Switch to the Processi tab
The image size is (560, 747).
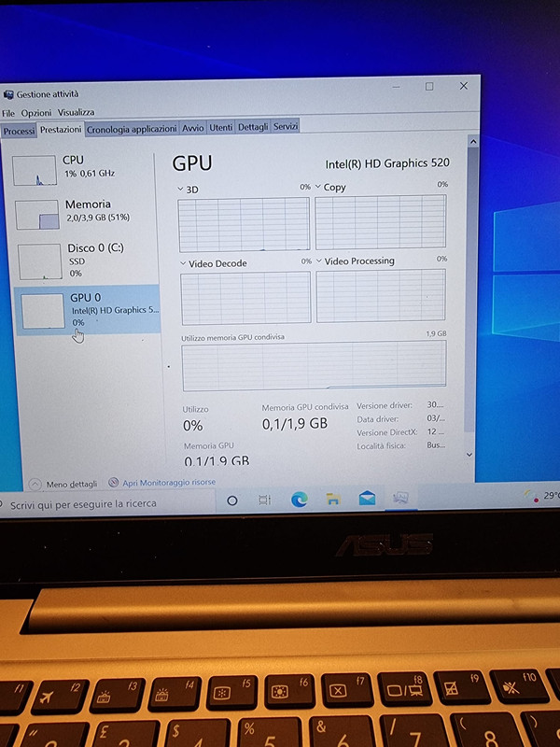point(19,130)
